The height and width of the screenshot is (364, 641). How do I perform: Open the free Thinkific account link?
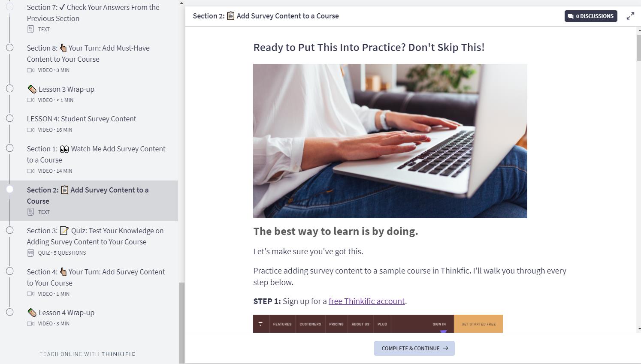pos(366,301)
